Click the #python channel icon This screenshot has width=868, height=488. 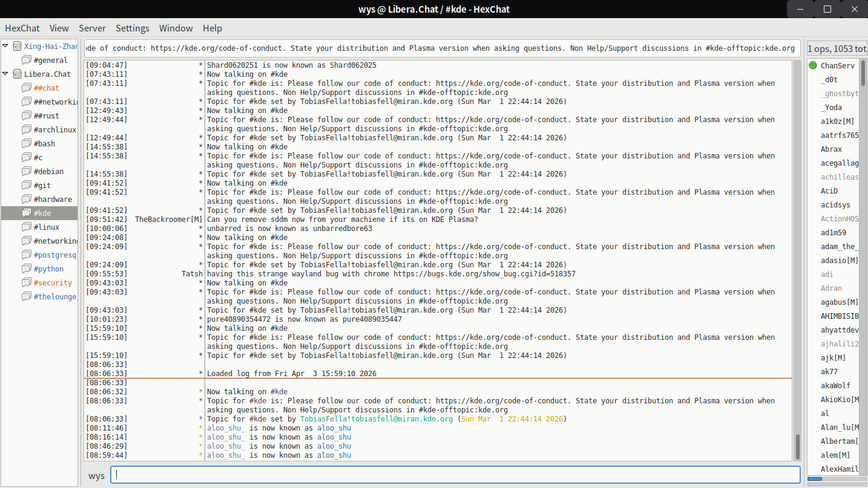point(26,268)
